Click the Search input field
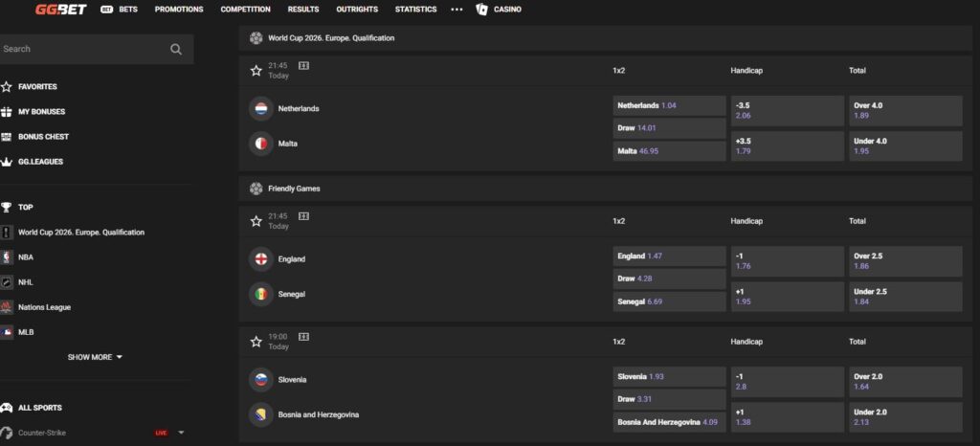This screenshot has height=446, width=980. [95, 50]
